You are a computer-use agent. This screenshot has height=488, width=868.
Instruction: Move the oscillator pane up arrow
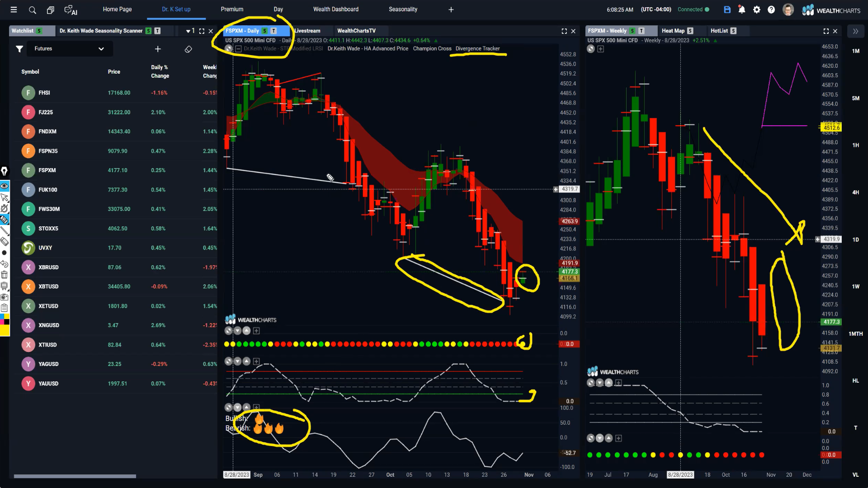point(246,361)
